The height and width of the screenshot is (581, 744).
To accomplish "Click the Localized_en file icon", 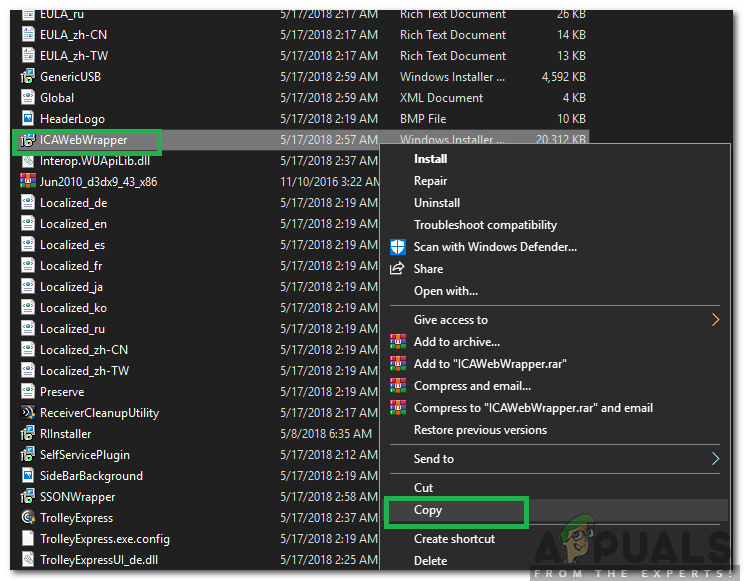I will pos(28,224).
